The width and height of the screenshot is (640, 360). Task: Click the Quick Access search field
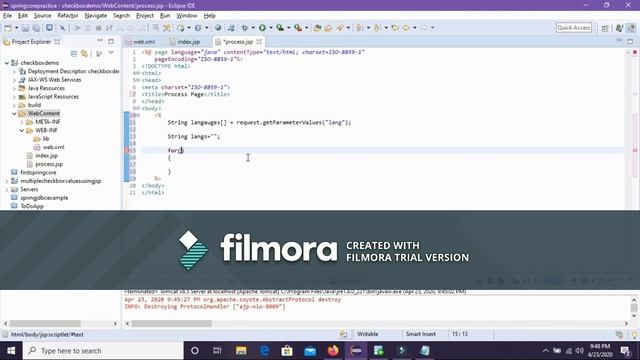tap(574, 28)
